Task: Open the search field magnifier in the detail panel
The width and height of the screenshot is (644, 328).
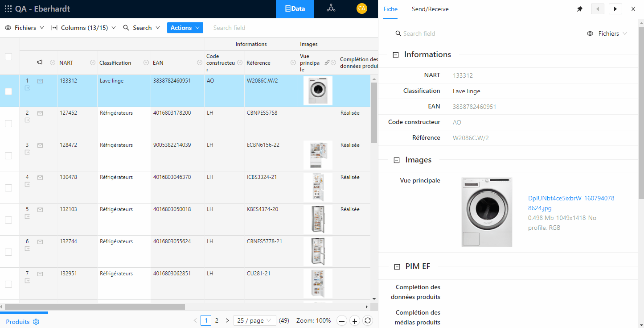Action: pos(398,33)
